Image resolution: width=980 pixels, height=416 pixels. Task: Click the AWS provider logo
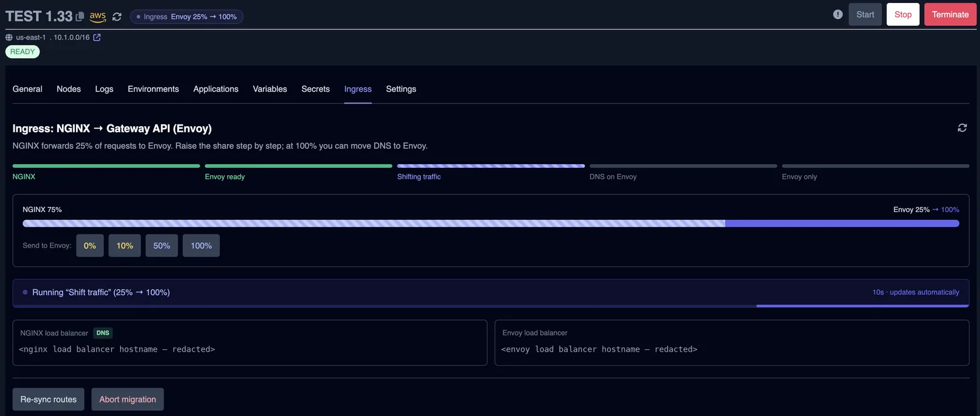(98, 17)
